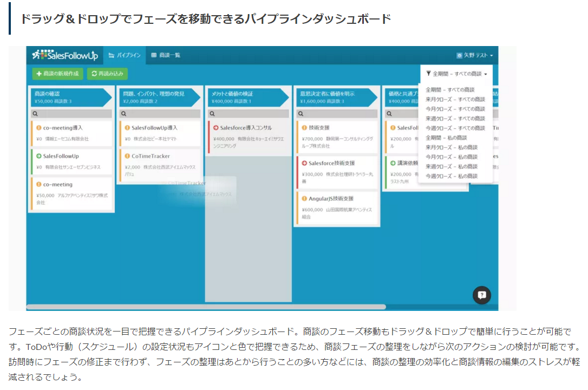Open the AngularJS技術支援 deal title

pos(331,199)
